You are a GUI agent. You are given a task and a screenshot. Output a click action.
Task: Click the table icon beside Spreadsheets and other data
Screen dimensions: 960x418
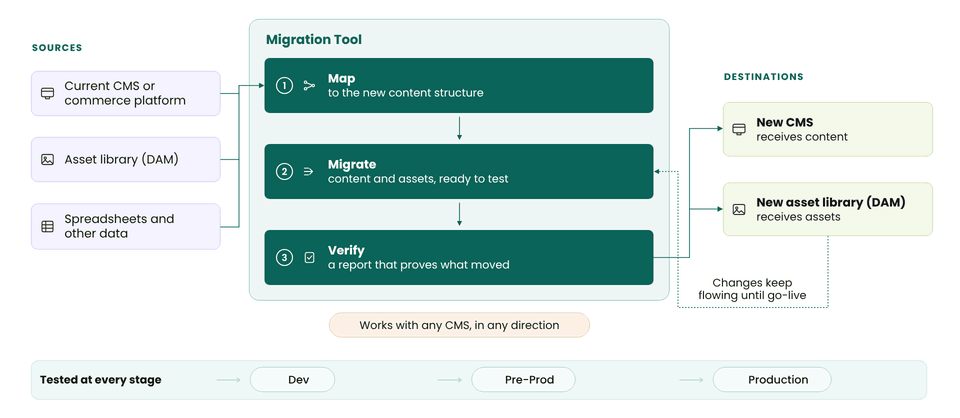(x=47, y=226)
